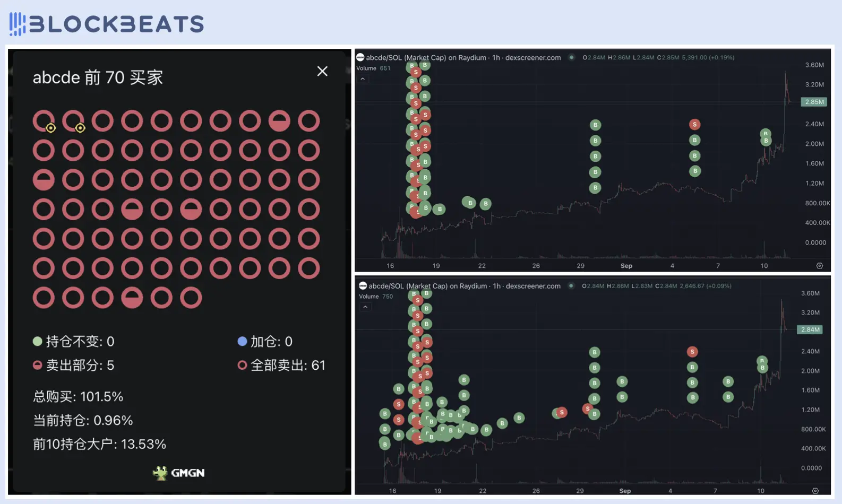Collapse bottom chart's legend with chevron
The height and width of the screenshot is (504, 842).
365,307
